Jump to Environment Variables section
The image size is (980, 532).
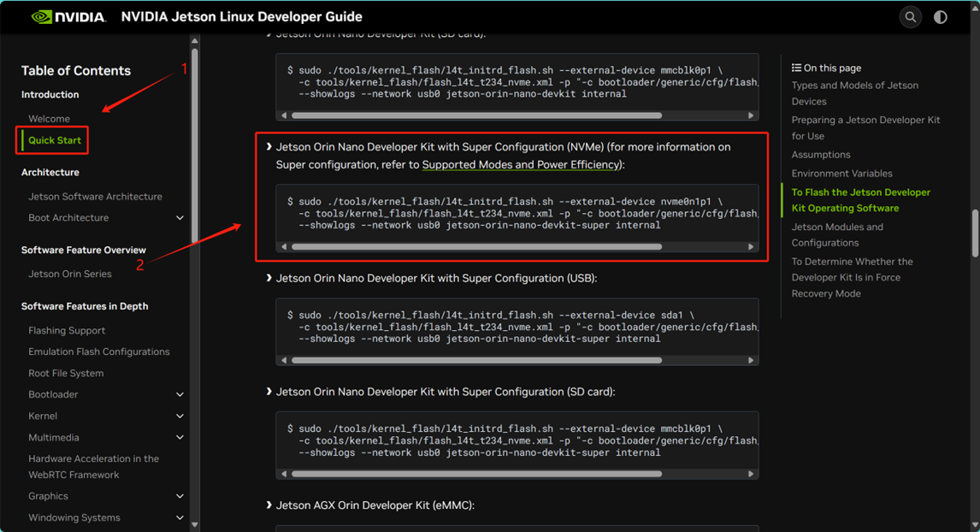841,173
